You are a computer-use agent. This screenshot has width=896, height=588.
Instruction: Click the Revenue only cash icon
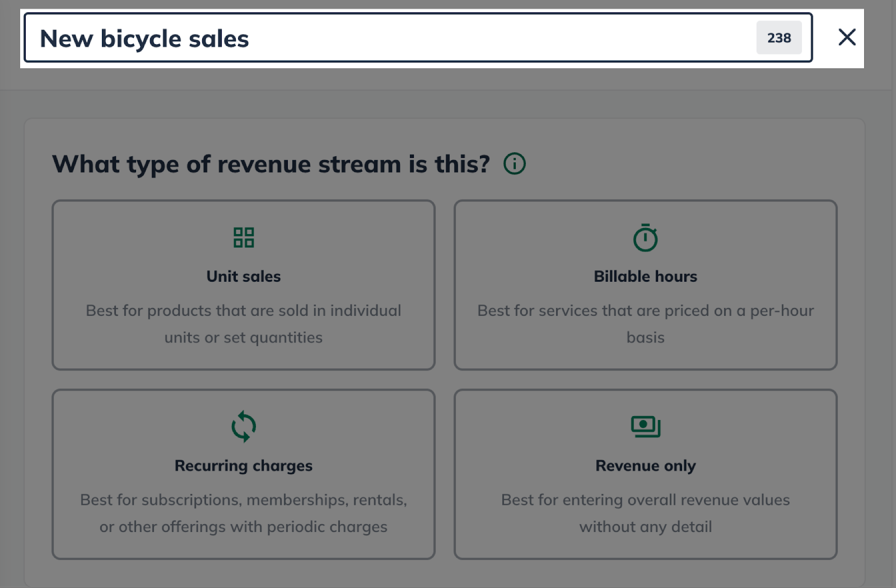(x=645, y=427)
